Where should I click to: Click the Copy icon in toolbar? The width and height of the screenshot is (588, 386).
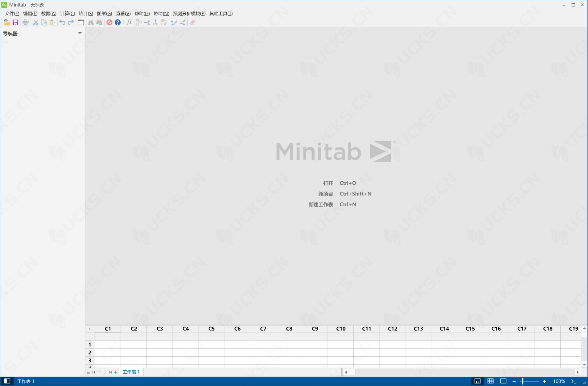click(x=44, y=23)
